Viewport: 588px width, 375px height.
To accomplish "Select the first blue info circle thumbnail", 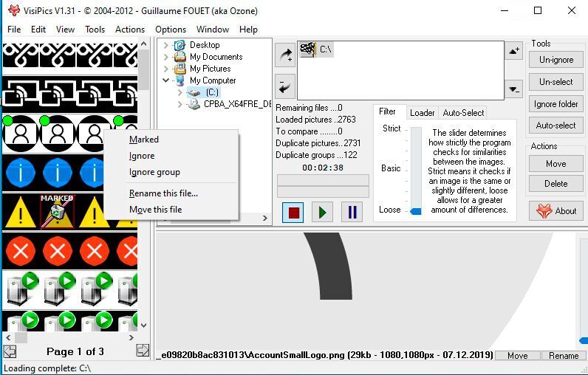I will [x=21, y=173].
